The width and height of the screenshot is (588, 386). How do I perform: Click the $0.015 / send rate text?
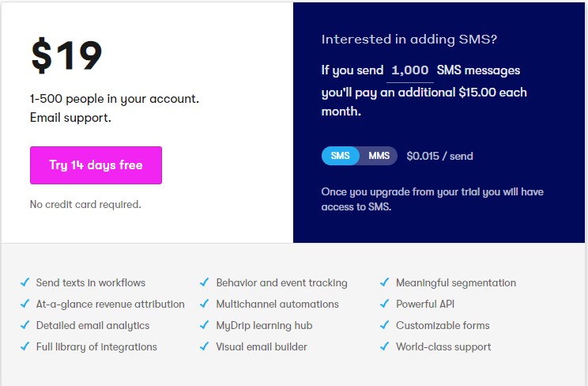coord(439,156)
